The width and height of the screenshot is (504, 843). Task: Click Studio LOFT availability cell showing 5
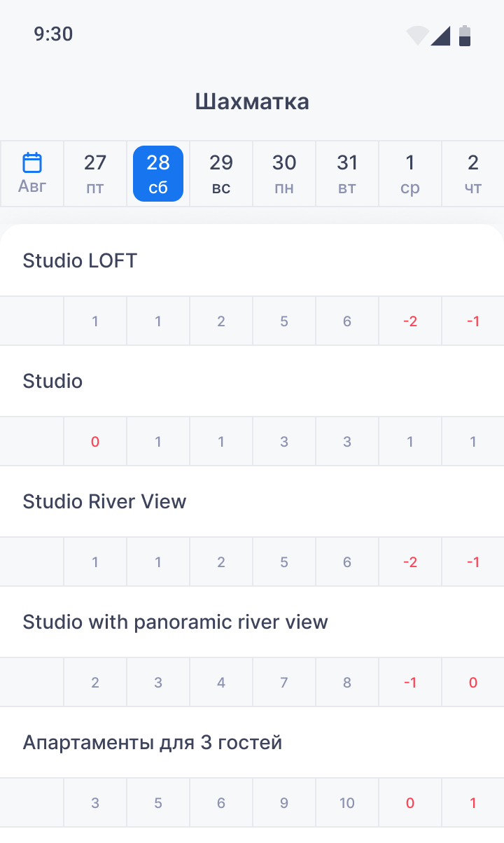coord(284,321)
